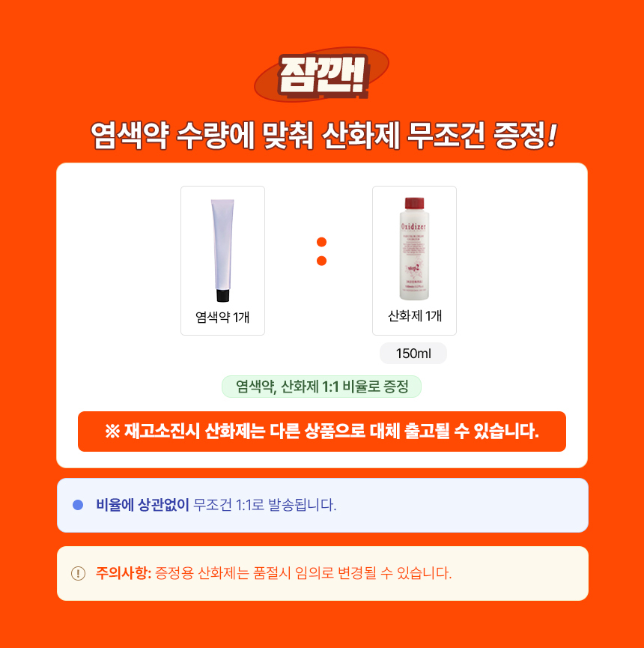Image resolution: width=644 pixels, height=648 pixels.
Task: Click the Oxidizer label text on bottle
Action: coord(413,226)
